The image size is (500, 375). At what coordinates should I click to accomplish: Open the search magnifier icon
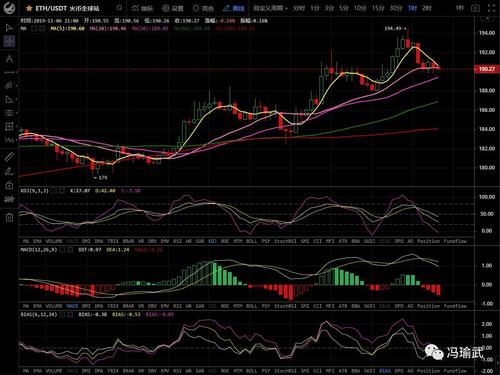119,8
